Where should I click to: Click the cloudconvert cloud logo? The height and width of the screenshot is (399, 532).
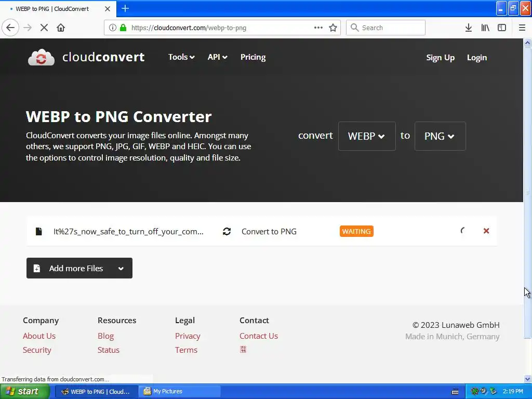41,57
